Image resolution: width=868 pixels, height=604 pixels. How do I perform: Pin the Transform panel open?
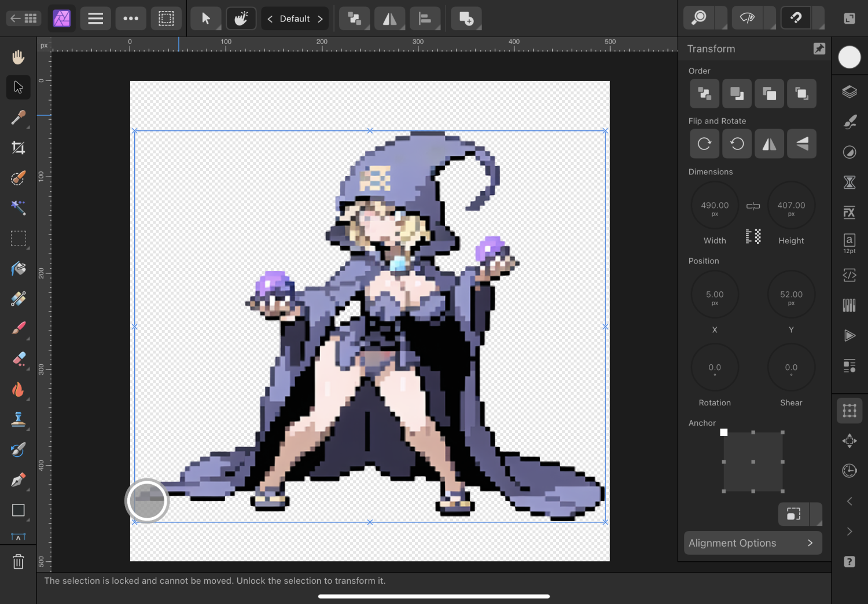tap(819, 49)
